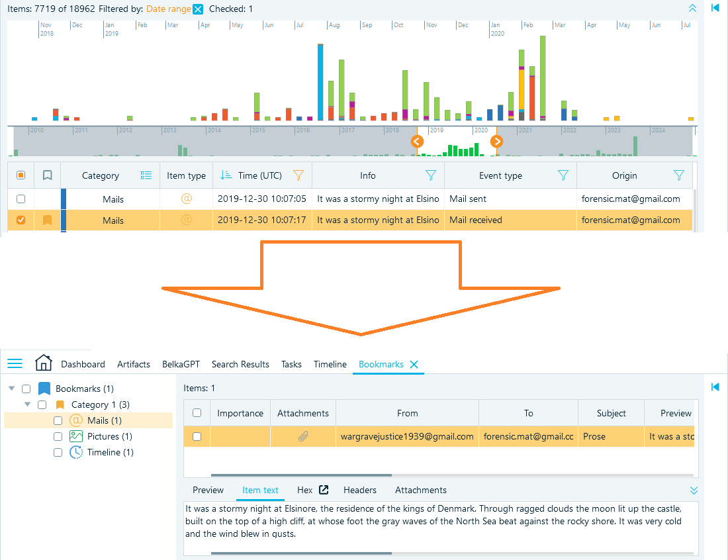Image resolution: width=728 pixels, height=560 pixels.
Task: Uncheck the Mail received row checkbox
Action: pyautogui.click(x=21, y=220)
